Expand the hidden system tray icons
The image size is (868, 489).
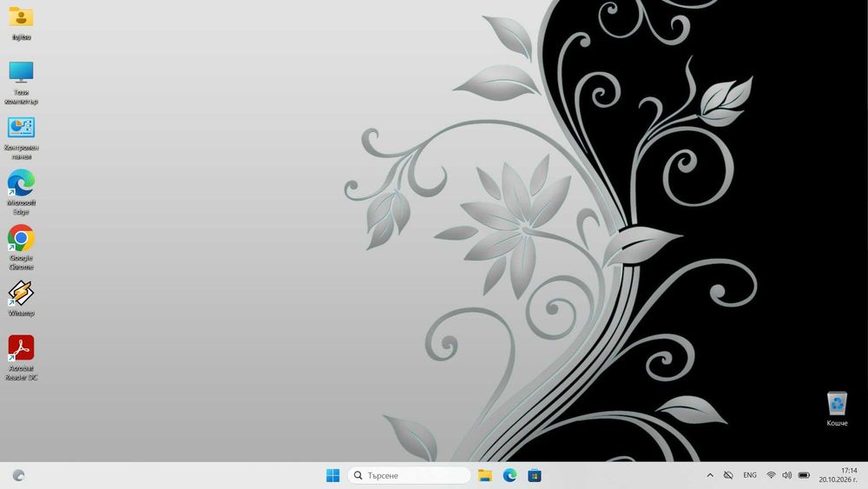[x=710, y=475]
